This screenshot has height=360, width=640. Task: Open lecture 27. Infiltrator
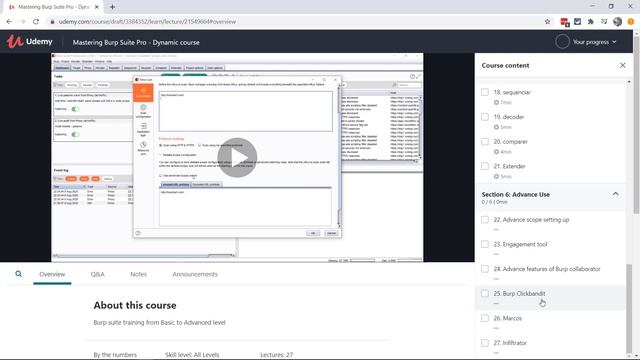coord(510,343)
